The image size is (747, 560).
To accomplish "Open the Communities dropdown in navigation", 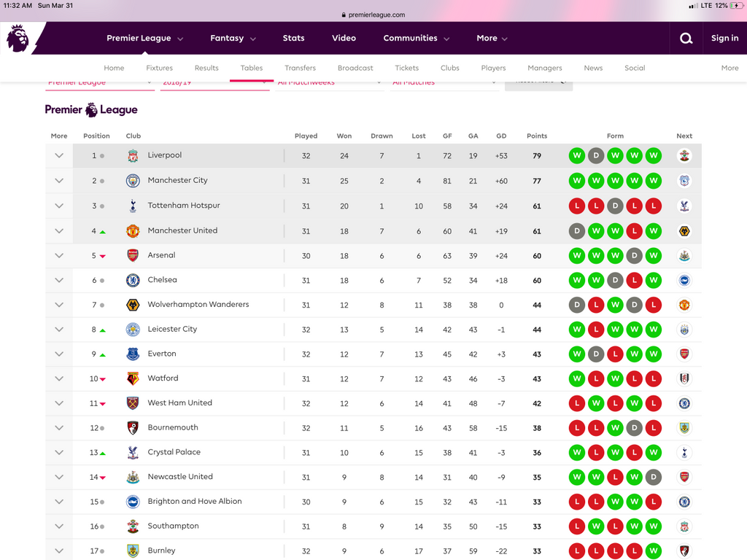I will point(416,39).
